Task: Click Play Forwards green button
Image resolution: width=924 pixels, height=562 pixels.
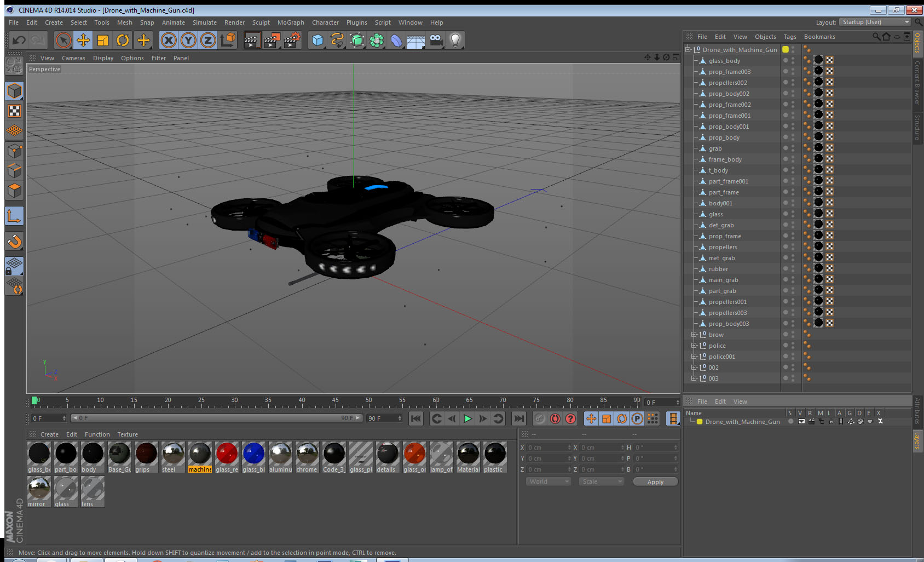Action: coord(467,419)
